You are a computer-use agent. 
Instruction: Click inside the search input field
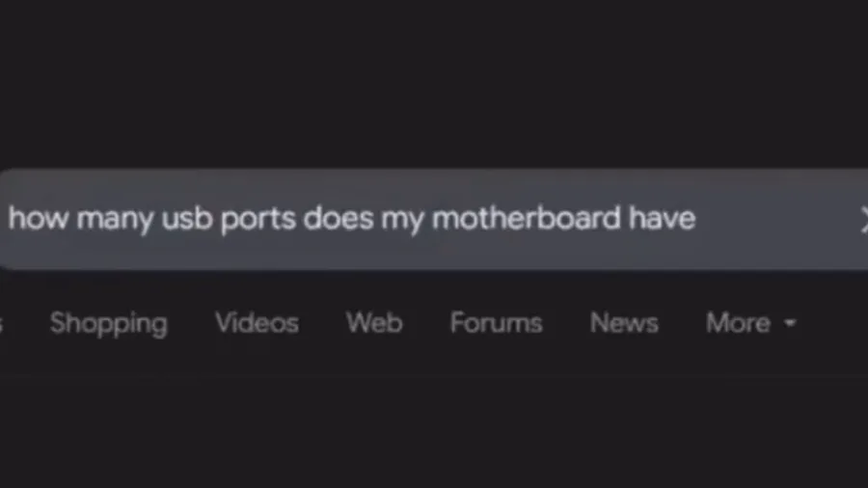point(434,219)
